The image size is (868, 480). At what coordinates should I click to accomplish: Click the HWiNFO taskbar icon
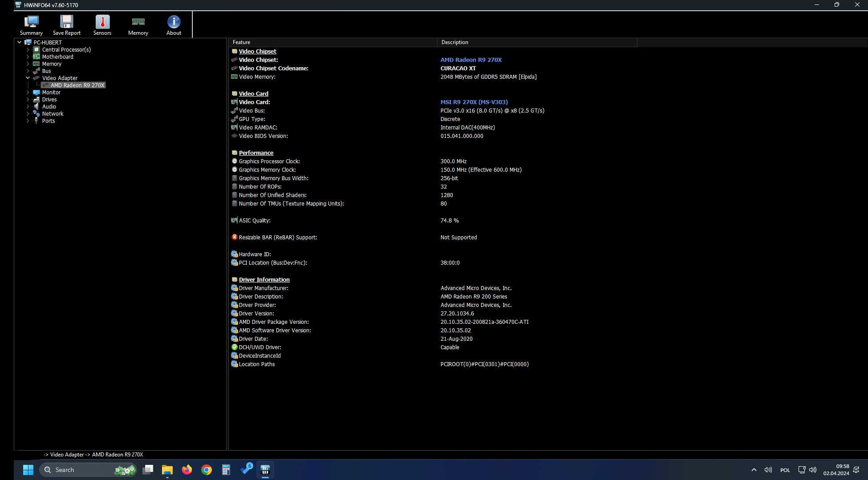[x=265, y=470]
